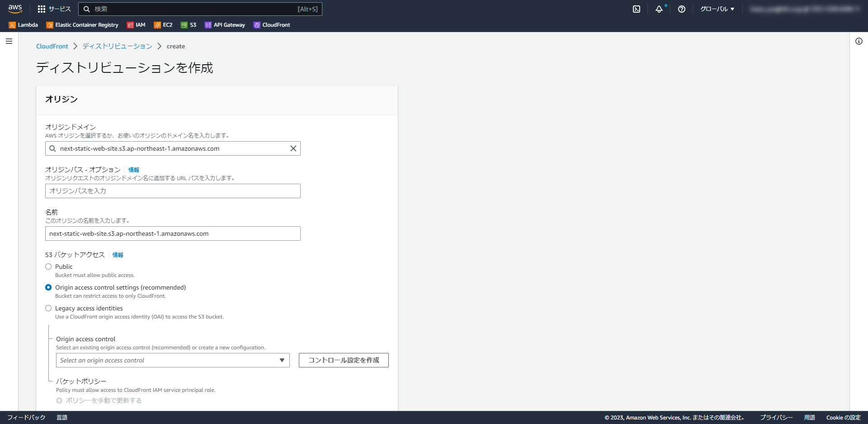Open the notifications bell
This screenshot has height=424, width=868.
tap(659, 9)
